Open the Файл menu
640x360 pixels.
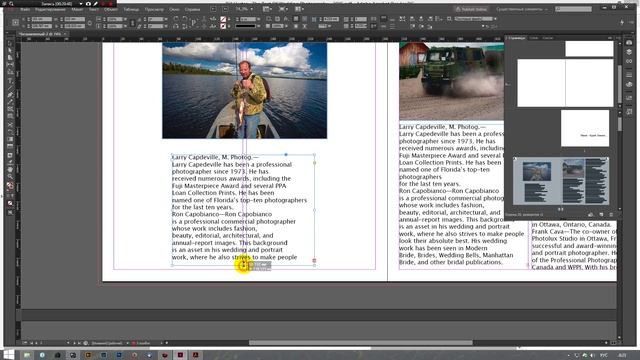coord(24,9)
